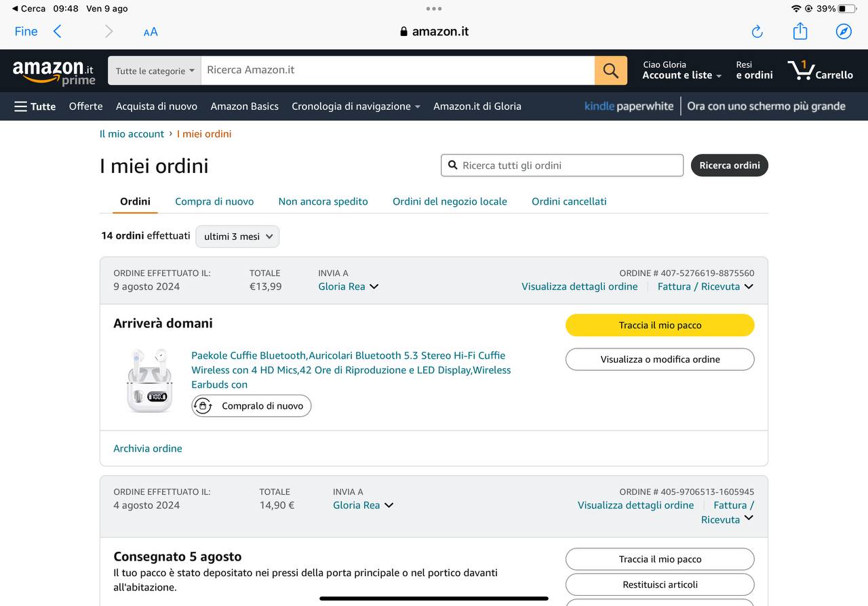Open the Paekole earbuds product thumbnail
Image resolution: width=868 pixels, height=606 pixels.
coord(150,380)
